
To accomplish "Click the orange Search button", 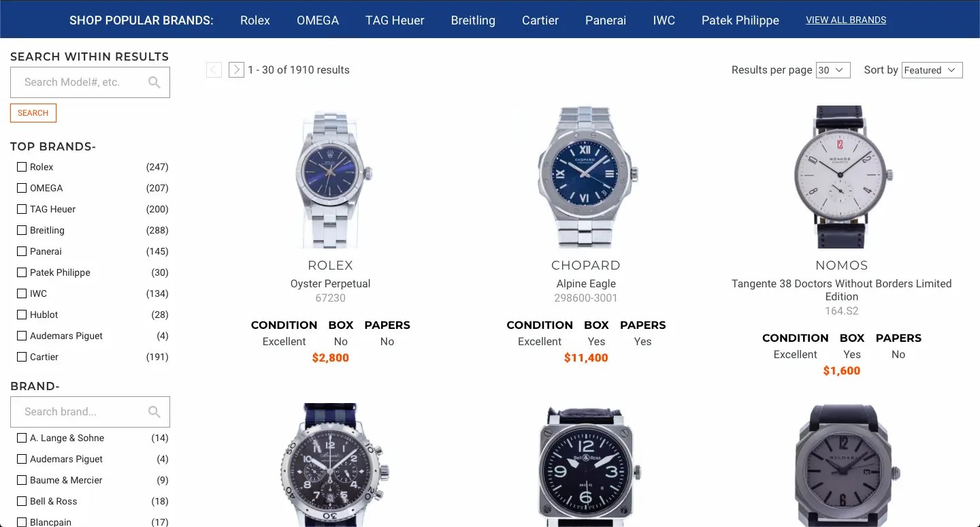I will 33,113.
